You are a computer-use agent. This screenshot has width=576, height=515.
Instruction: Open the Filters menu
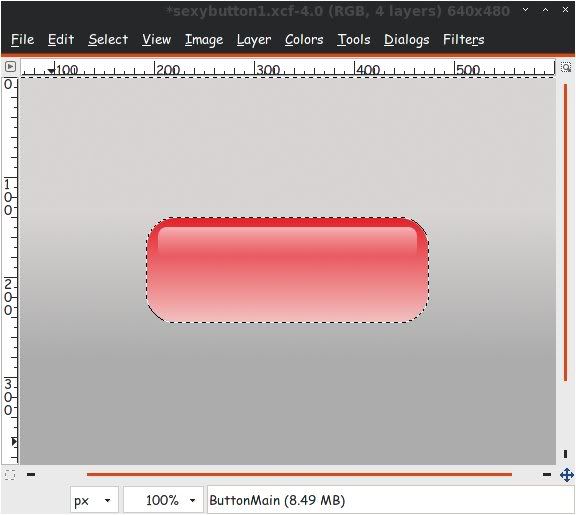coord(464,39)
